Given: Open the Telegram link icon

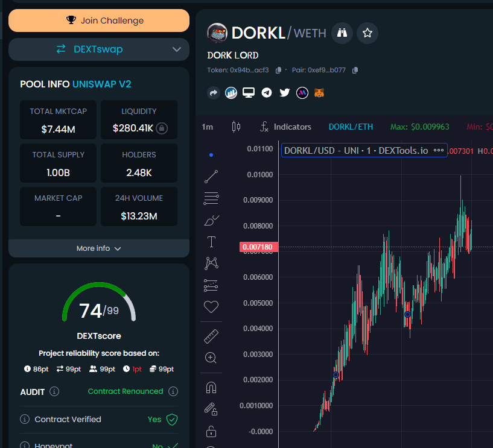Looking at the screenshot, I should (267, 93).
